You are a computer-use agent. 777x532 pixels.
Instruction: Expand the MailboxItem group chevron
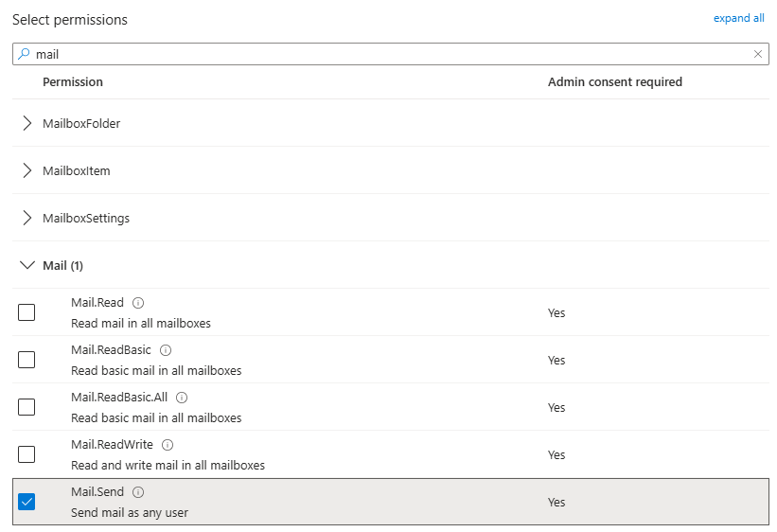click(27, 170)
